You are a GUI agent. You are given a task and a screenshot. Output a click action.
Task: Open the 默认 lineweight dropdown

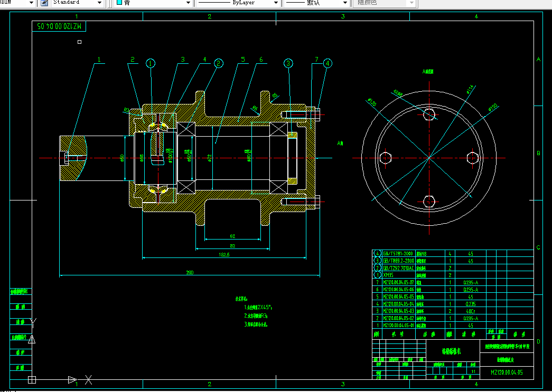pos(345,3)
